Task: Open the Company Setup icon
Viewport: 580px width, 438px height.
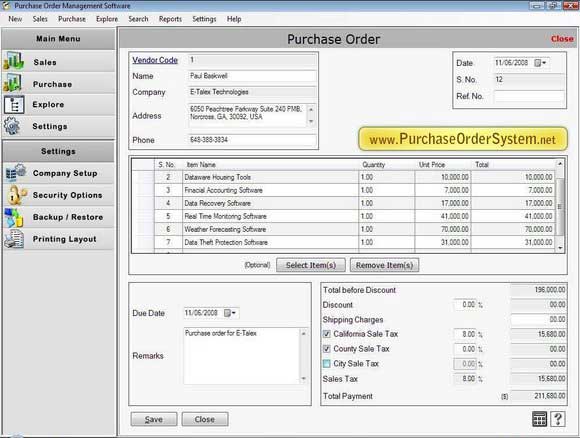Action: pyautogui.click(x=16, y=172)
